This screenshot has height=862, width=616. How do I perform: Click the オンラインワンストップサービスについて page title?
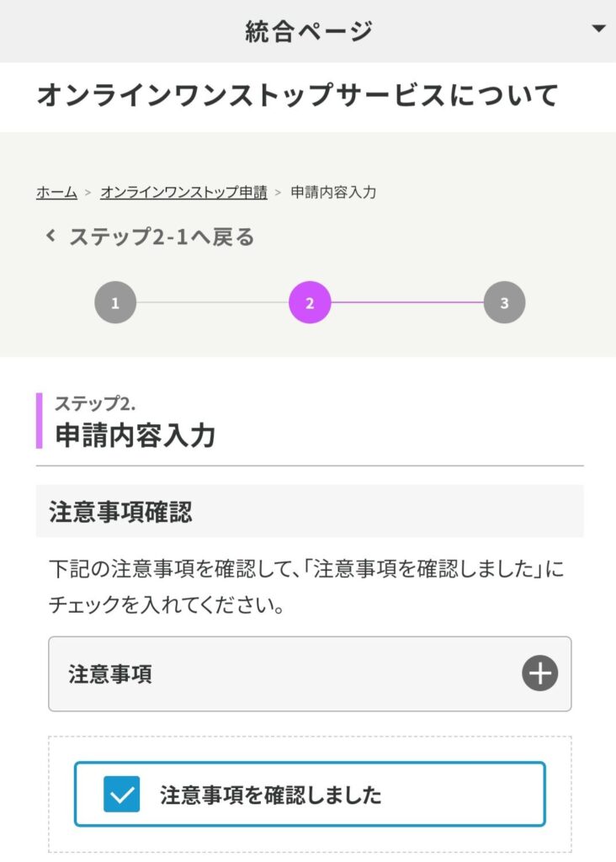point(297,96)
